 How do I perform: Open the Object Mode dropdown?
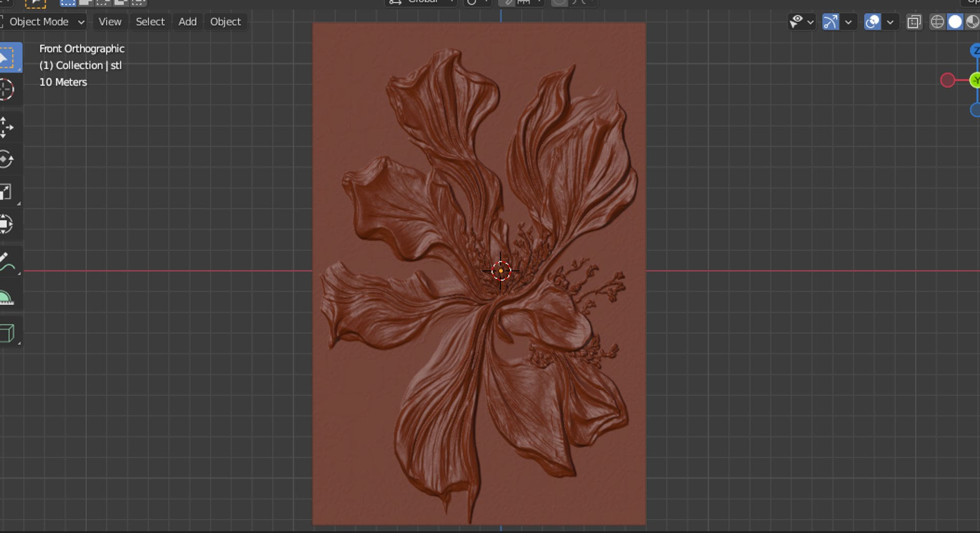pos(43,22)
